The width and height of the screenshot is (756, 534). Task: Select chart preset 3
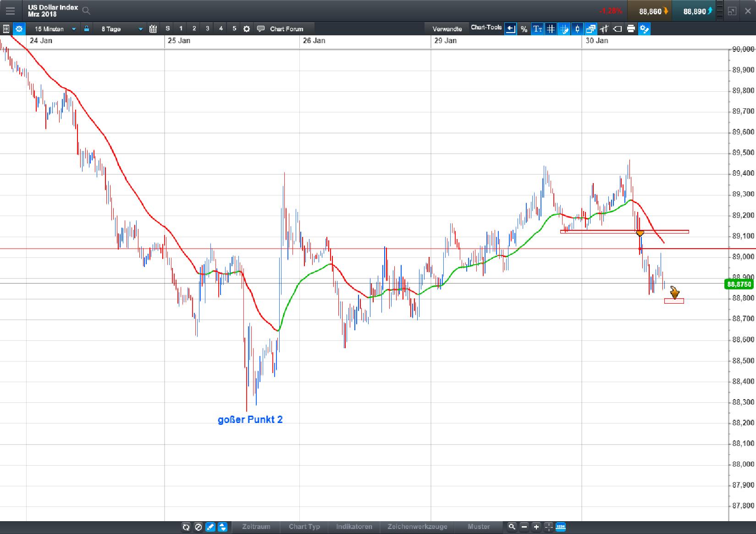pyautogui.click(x=208, y=28)
